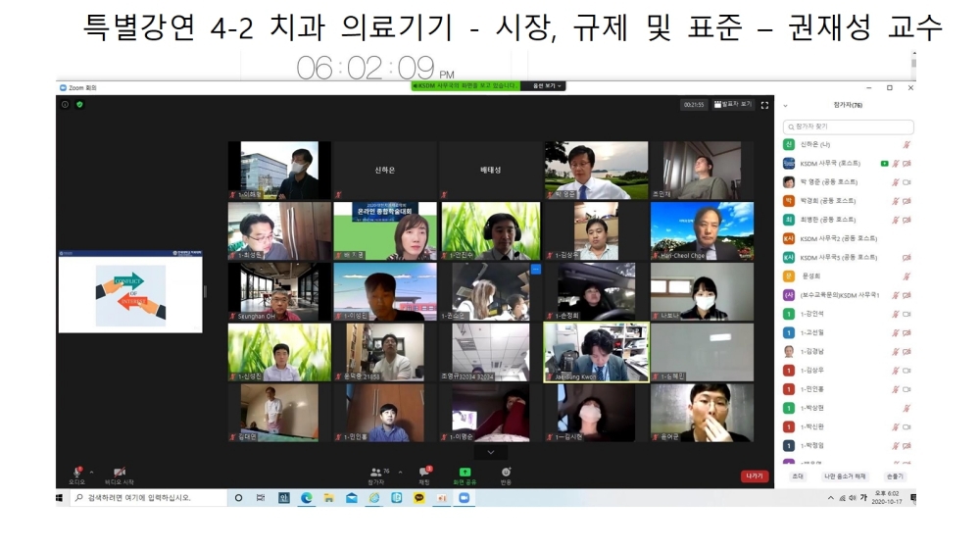Click the participant search field
Viewport: 980px width, 551px height.
coord(849,126)
